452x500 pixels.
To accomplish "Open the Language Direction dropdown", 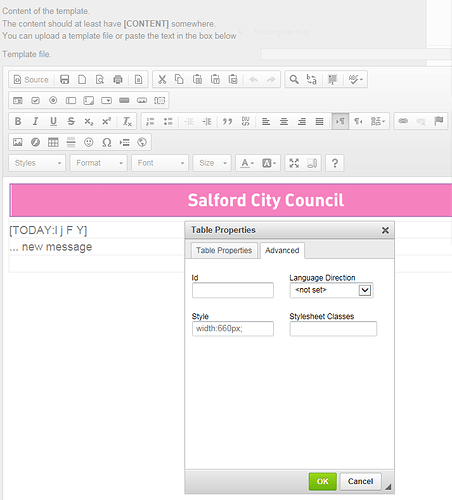I will coord(331,290).
